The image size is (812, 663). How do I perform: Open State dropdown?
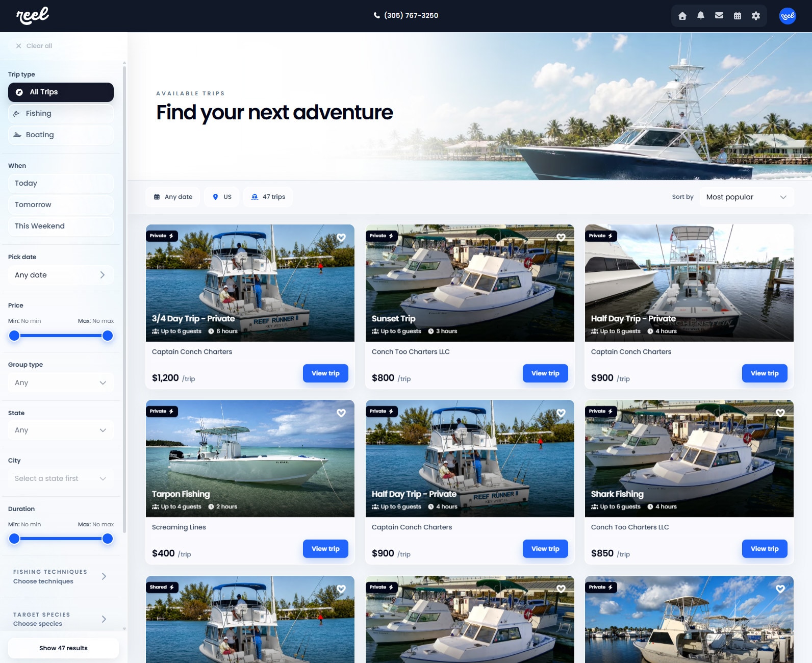[x=61, y=430]
